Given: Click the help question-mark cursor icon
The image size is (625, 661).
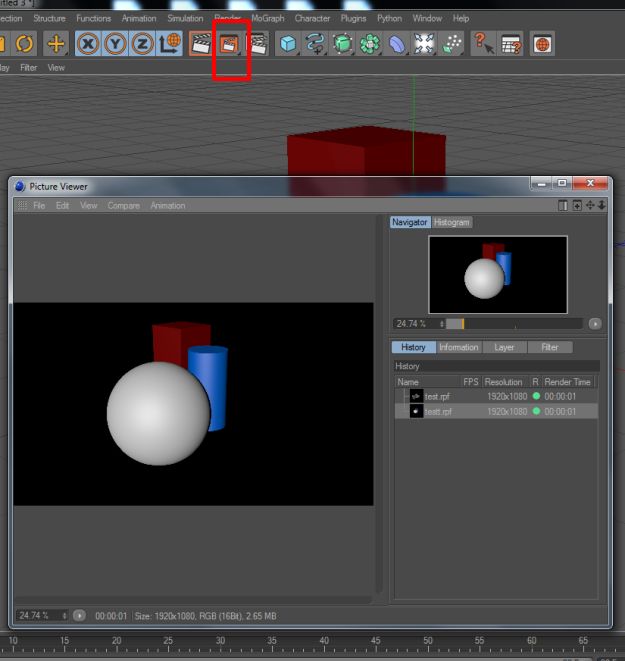Looking at the screenshot, I should pyautogui.click(x=482, y=44).
